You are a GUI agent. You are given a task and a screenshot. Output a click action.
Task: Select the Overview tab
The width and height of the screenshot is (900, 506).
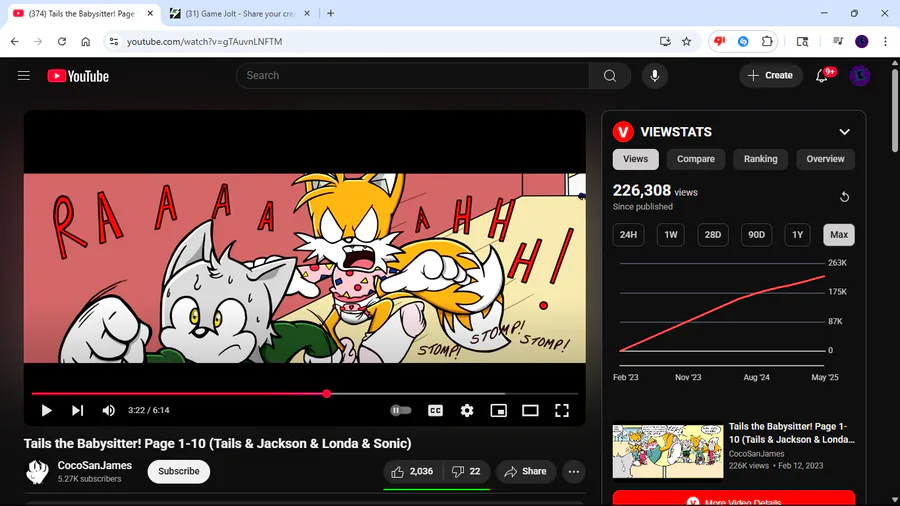pos(825,159)
